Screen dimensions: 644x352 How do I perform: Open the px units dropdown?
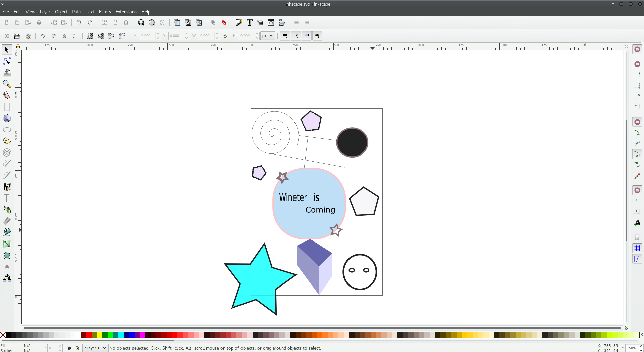267,36
